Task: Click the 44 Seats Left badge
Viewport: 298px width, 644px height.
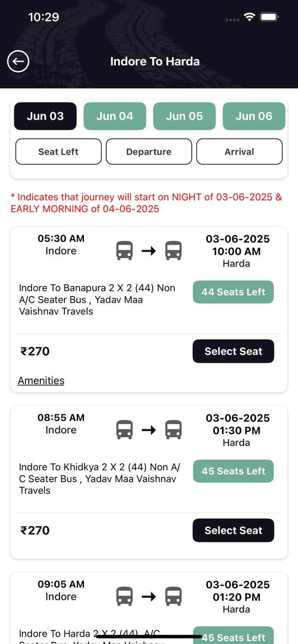Action: [x=233, y=292]
